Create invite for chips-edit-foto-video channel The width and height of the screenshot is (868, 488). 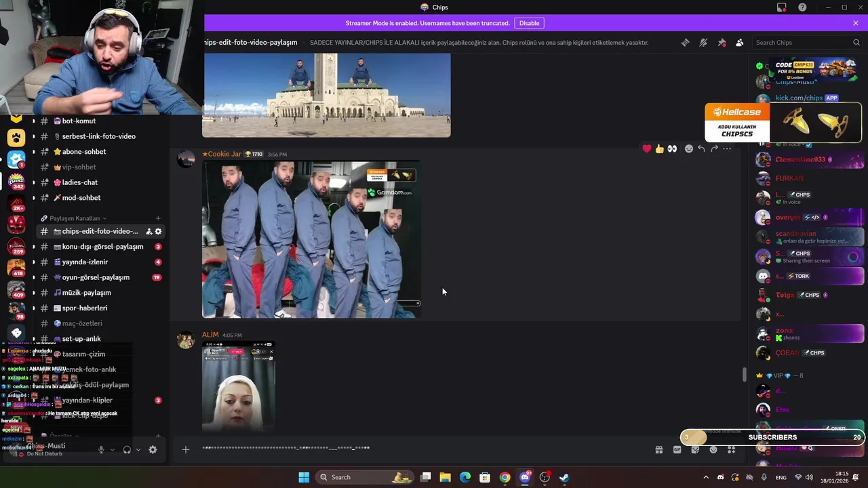click(149, 231)
